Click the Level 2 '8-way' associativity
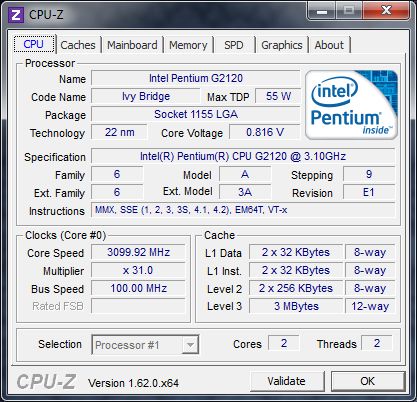 click(x=370, y=288)
